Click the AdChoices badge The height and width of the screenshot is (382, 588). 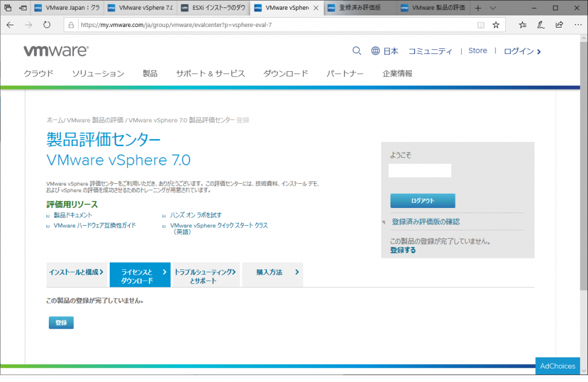(x=558, y=366)
